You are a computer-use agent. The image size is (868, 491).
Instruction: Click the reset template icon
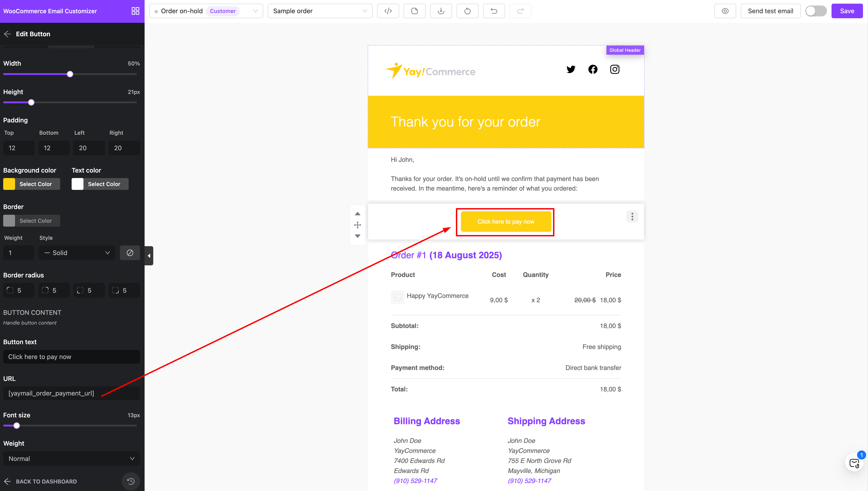(x=467, y=11)
